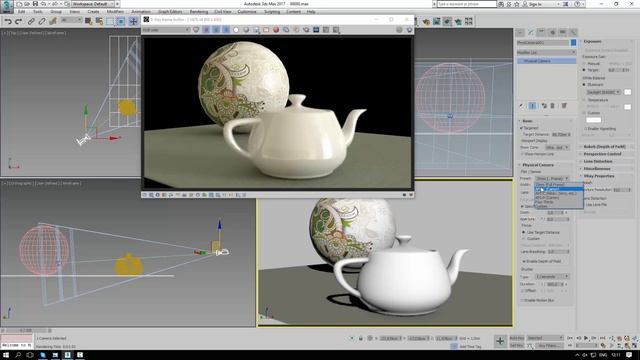Click the Target Distance value field

(x=561, y=134)
